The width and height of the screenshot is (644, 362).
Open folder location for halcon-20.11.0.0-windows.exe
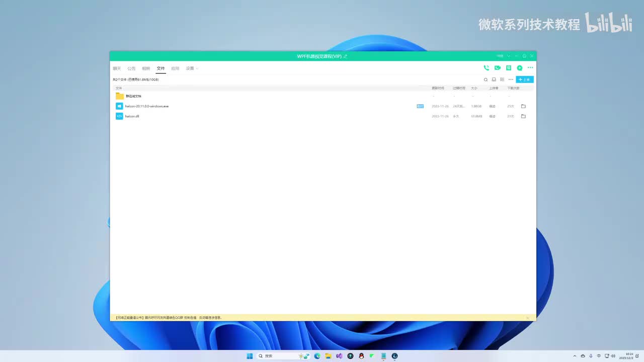(x=523, y=106)
